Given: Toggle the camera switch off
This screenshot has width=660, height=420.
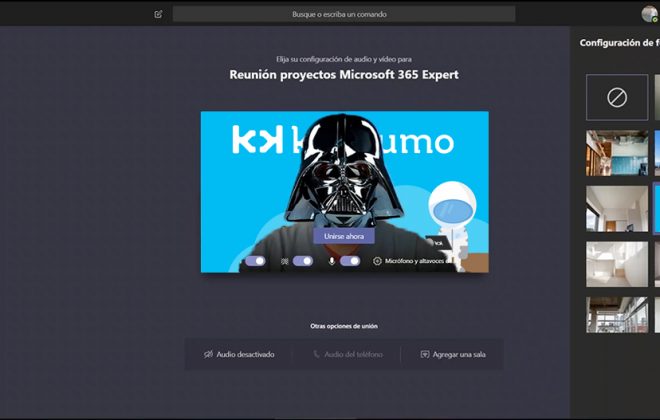Looking at the screenshot, I should (255, 261).
